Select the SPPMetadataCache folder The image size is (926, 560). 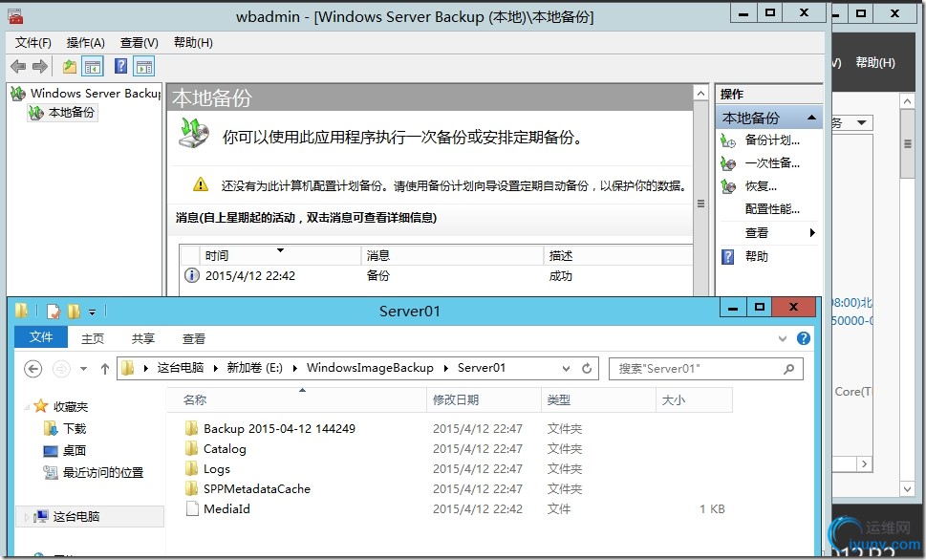[x=257, y=489]
